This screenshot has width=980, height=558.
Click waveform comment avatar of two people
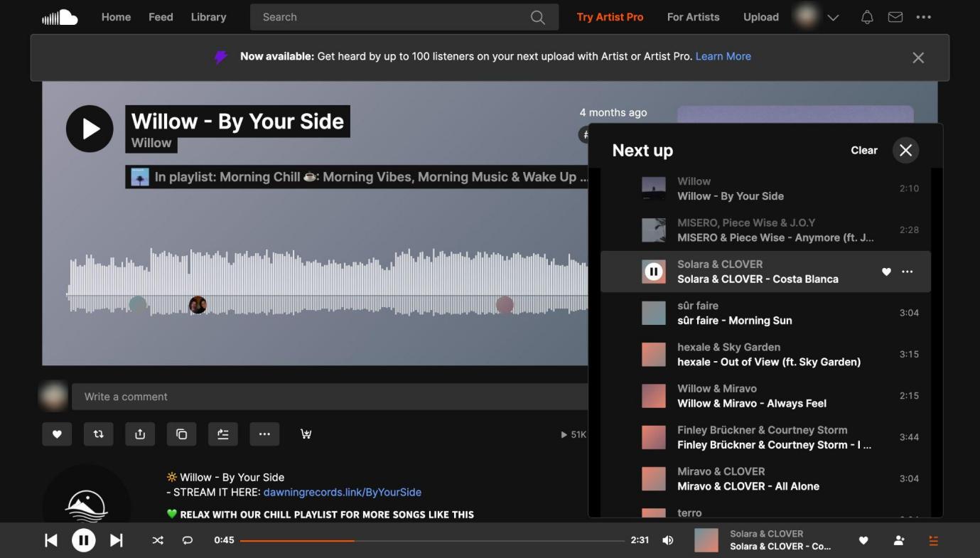tap(198, 305)
